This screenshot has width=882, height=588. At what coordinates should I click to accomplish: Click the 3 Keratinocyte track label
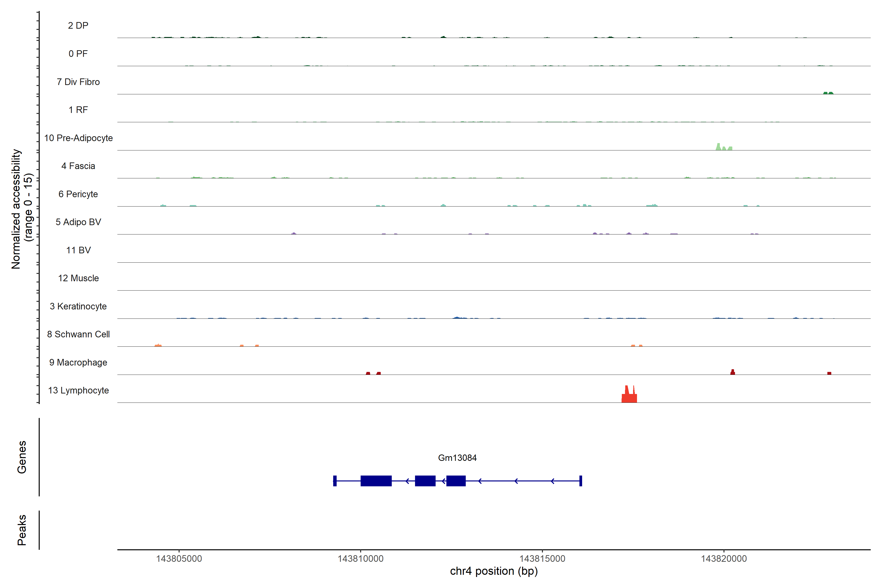tap(78, 306)
